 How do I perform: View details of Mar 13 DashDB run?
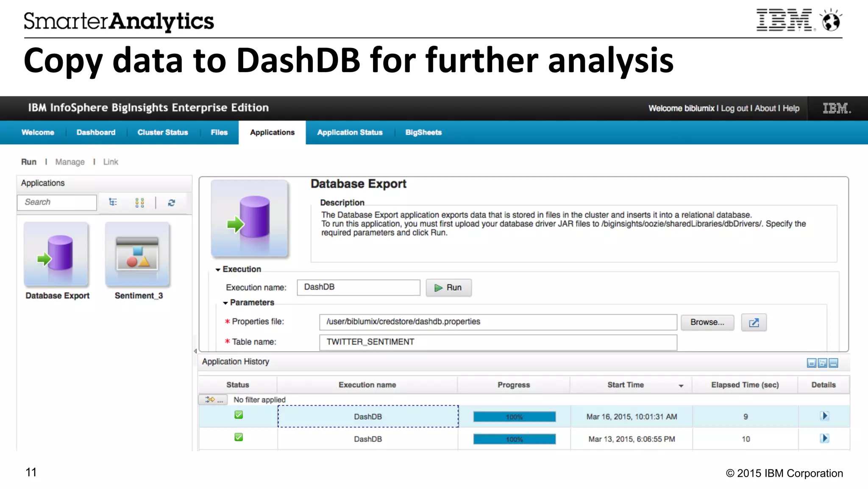click(824, 439)
